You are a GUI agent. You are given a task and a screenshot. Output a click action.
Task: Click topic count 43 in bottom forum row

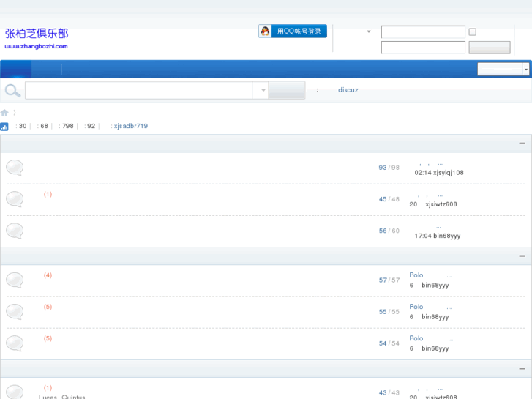pos(383,392)
